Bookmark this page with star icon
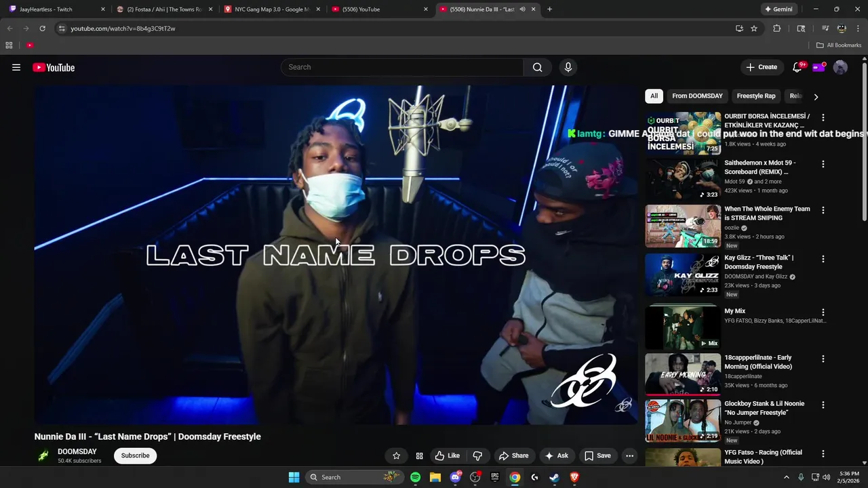The height and width of the screenshot is (488, 868). coord(754,28)
